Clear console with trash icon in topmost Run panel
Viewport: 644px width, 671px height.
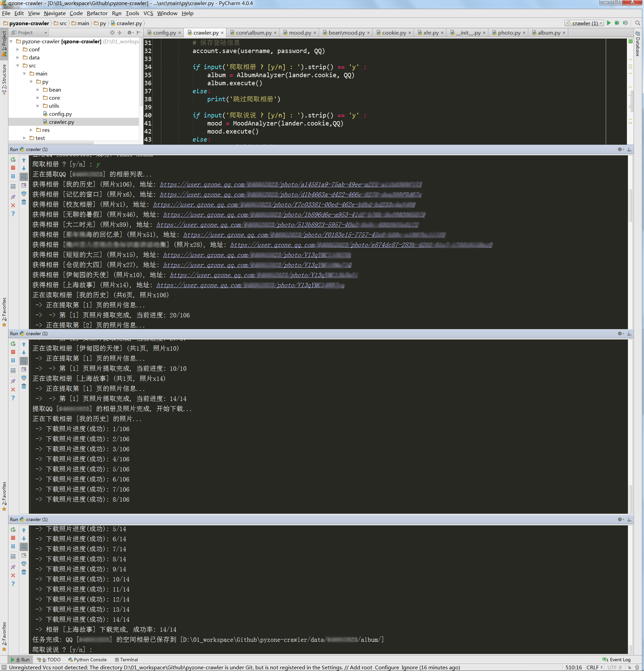pyautogui.click(x=23, y=202)
